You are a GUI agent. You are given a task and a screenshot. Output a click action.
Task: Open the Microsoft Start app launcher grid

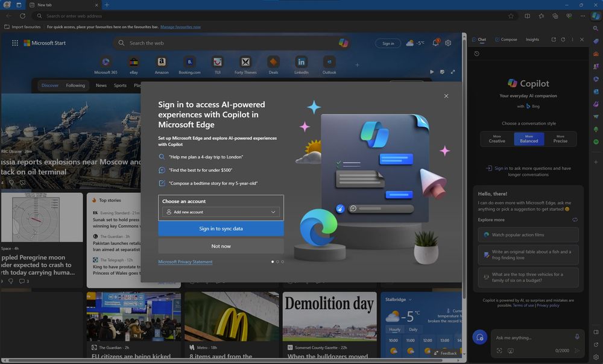point(15,43)
